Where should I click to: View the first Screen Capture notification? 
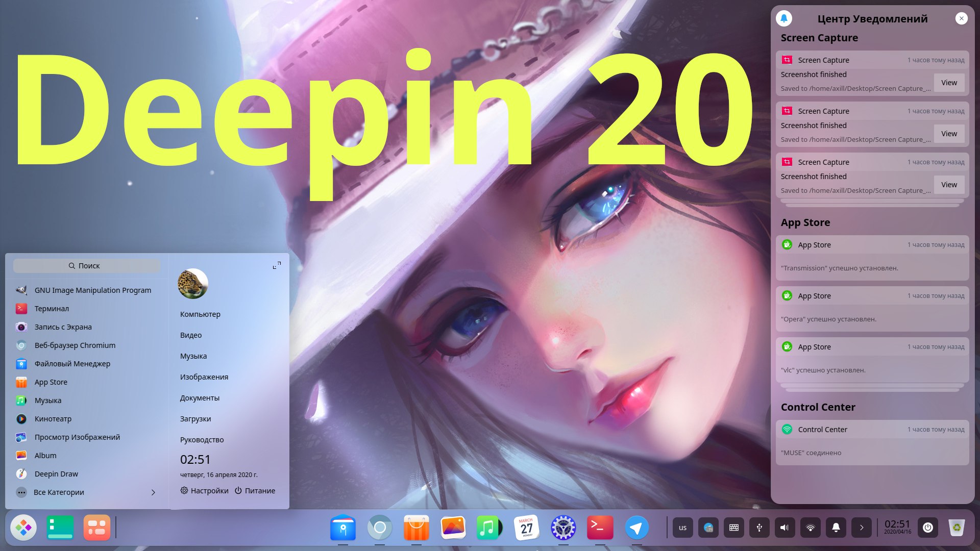949,83
